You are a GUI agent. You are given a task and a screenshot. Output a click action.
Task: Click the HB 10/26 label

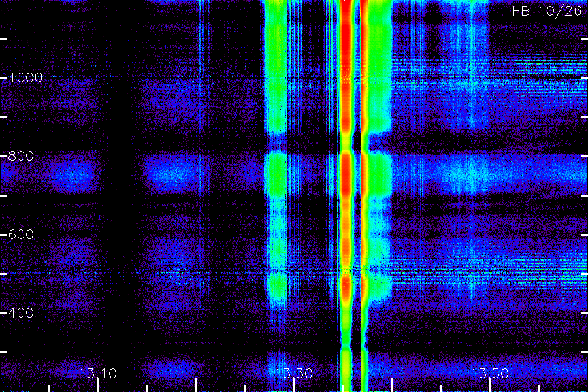pyautogui.click(x=546, y=11)
